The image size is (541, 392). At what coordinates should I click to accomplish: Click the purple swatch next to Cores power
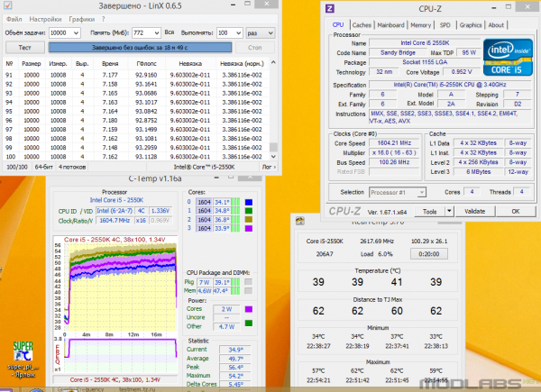(x=249, y=309)
